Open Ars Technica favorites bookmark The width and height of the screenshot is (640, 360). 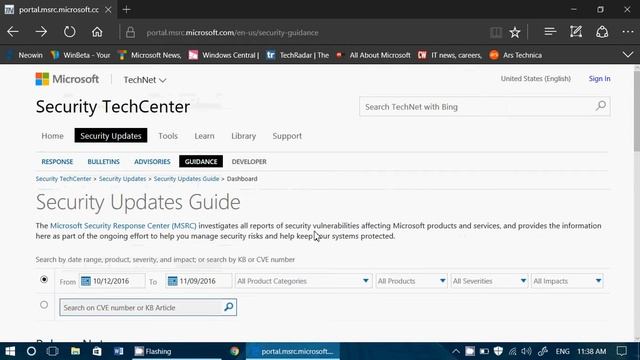coord(516,55)
